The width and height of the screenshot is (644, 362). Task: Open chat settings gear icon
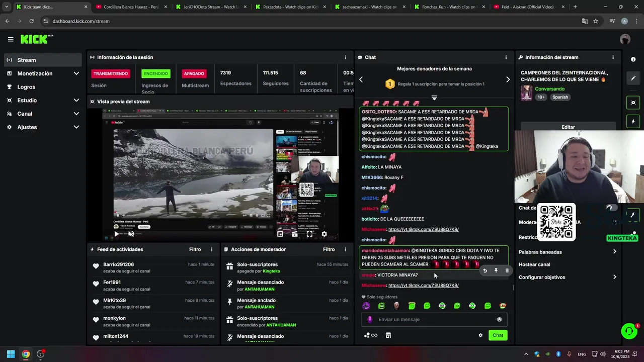coord(480,335)
